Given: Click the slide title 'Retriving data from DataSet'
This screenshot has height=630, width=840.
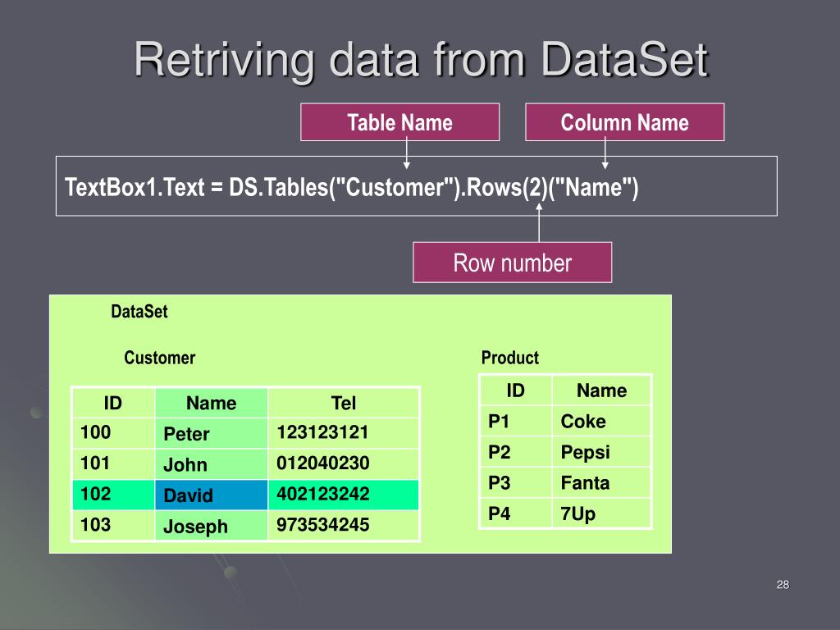Looking at the screenshot, I should [421, 60].
